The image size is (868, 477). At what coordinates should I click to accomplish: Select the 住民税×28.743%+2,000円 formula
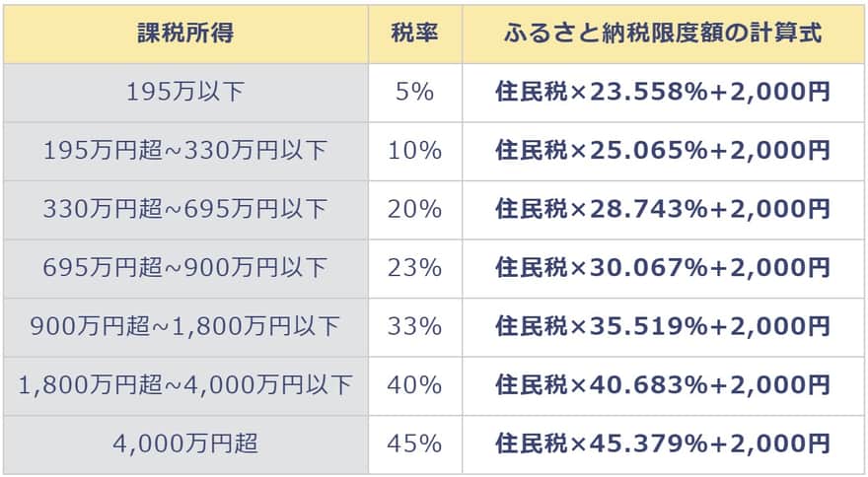(x=663, y=210)
